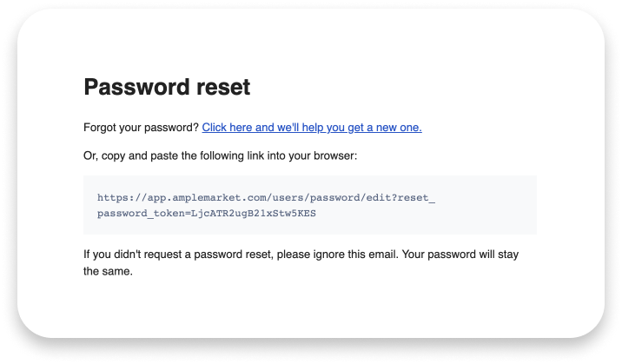Click the 'Click here' start of link

pos(227,128)
